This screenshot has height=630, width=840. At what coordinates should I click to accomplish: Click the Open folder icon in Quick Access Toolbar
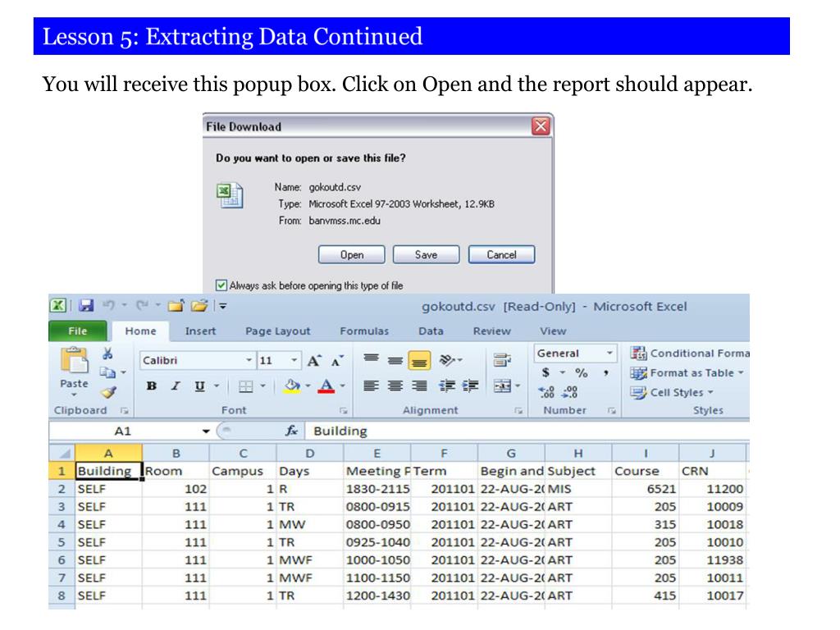click(x=199, y=305)
